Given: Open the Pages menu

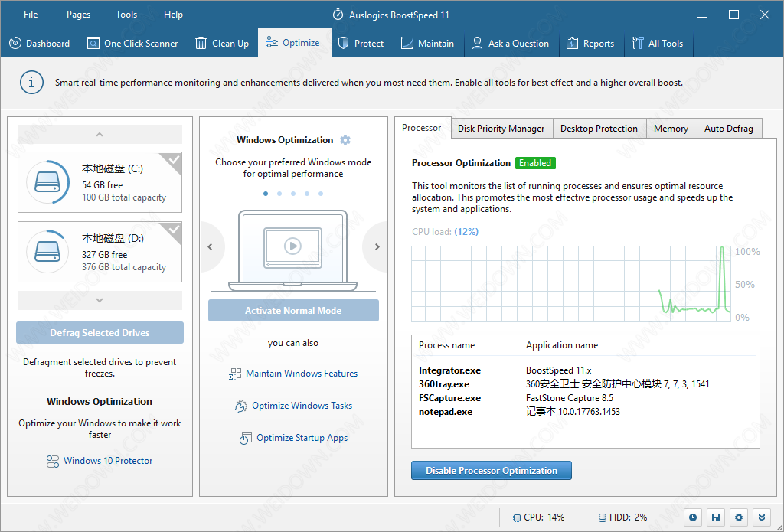Looking at the screenshot, I should (79, 15).
